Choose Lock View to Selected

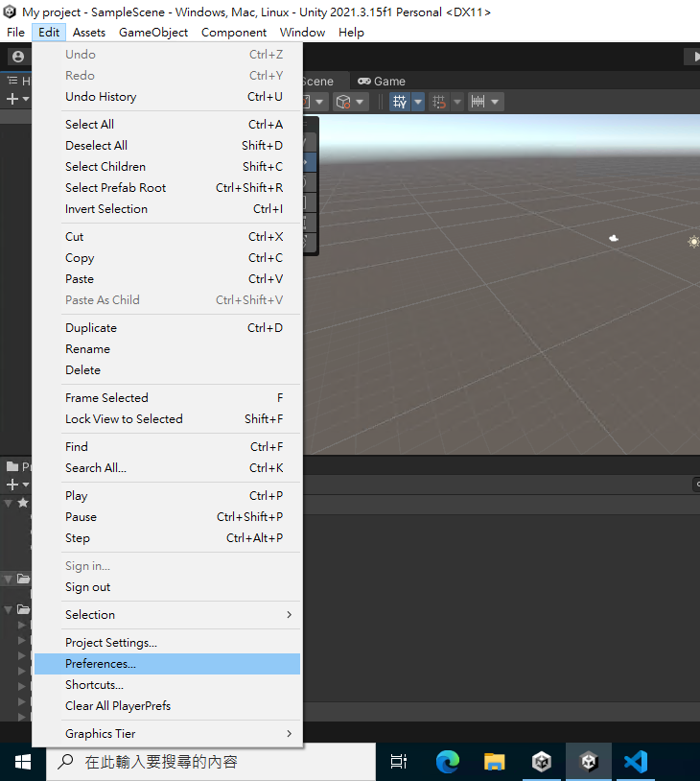[x=167, y=419]
